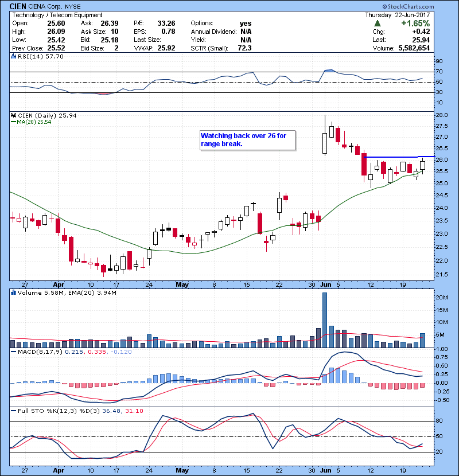The image size is (459, 476).
Task: Click the P/E value 33.26
Action: [x=166, y=24]
